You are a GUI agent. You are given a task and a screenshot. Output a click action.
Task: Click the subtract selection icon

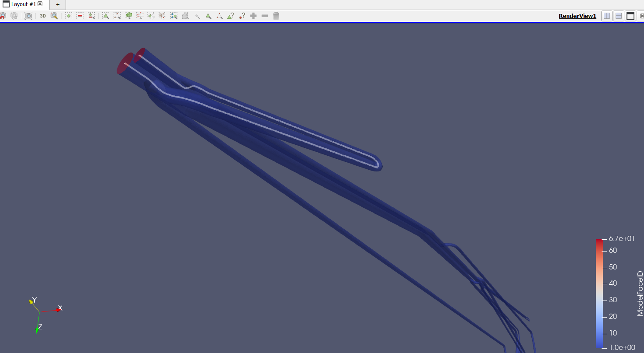(x=80, y=16)
